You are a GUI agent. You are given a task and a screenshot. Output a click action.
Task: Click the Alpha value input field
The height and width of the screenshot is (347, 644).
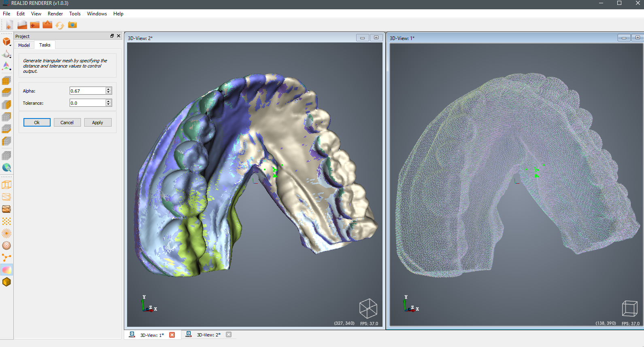pyautogui.click(x=87, y=91)
